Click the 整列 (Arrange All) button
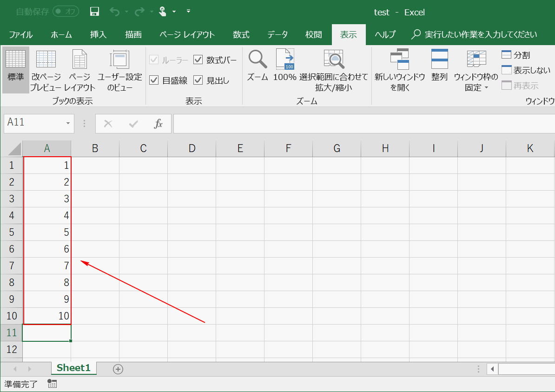The width and height of the screenshot is (555, 392). 439,66
